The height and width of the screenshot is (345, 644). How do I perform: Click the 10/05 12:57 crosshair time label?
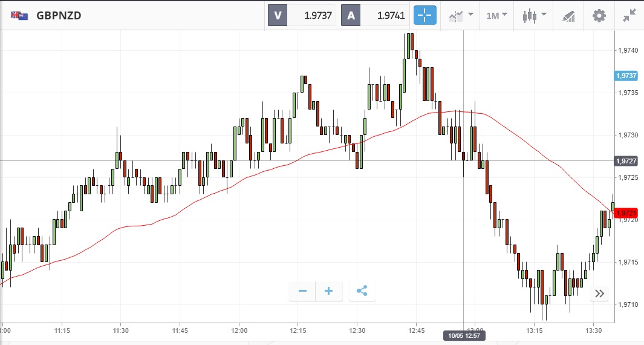coord(464,335)
